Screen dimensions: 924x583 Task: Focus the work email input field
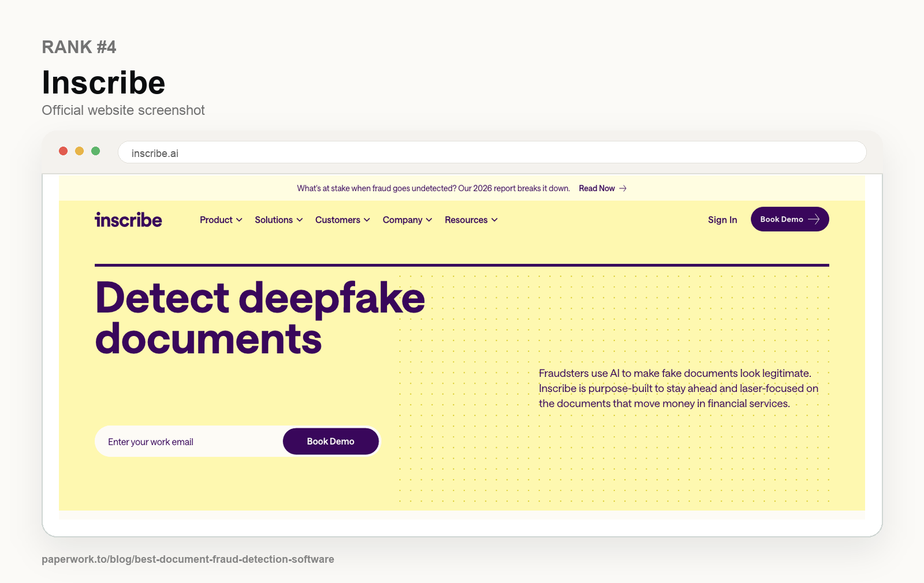[189, 442]
